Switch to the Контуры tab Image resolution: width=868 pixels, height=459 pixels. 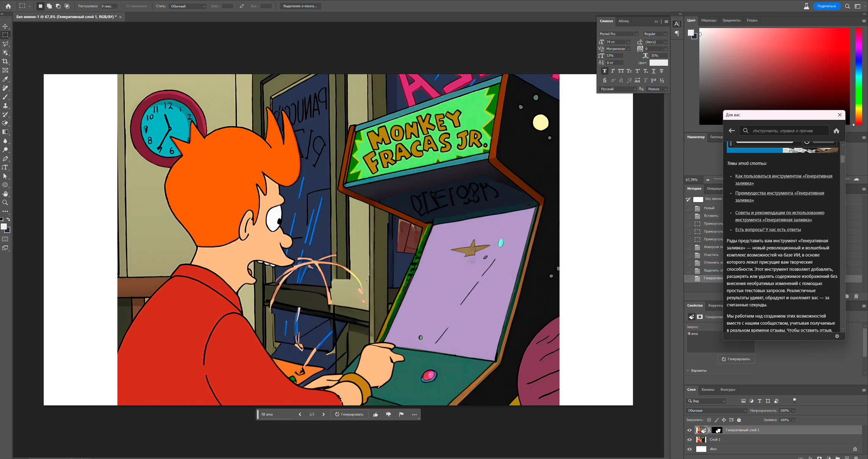point(728,390)
